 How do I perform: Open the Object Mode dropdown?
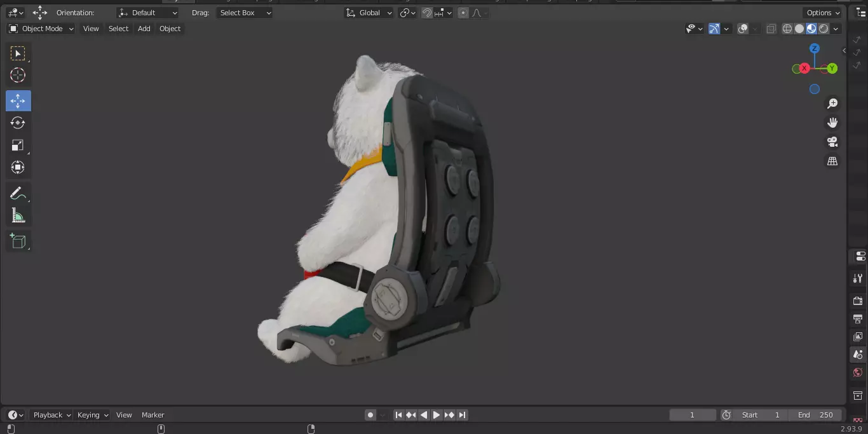coord(41,29)
